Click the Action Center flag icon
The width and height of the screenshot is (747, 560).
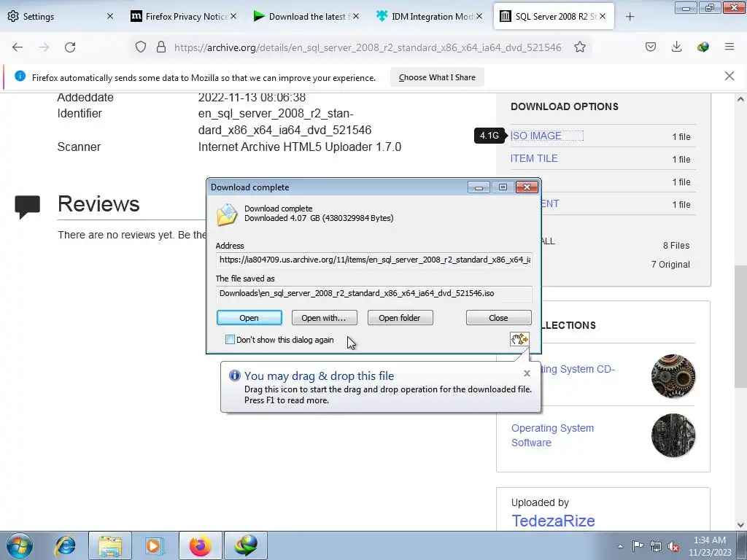coord(638,545)
